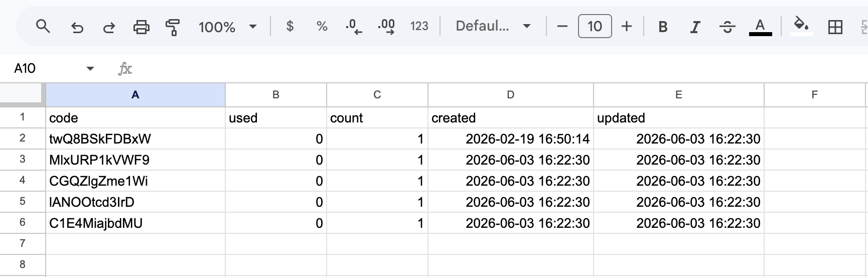Select the created date 2026-02-19 16:50:14
The height and width of the screenshot is (277, 868).
click(x=511, y=138)
